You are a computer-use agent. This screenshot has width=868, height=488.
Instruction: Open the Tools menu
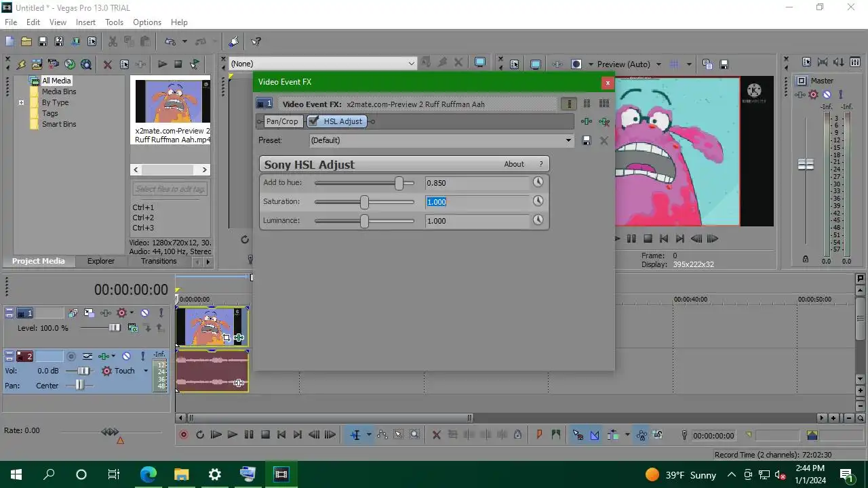pyautogui.click(x=114, y=22)
